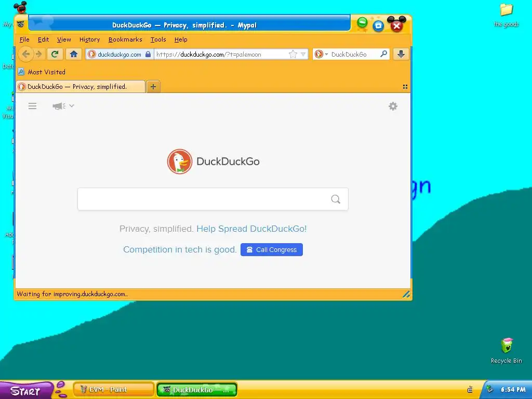Click the Forward navigation arrow
Viewport: 532px width, 399px height.
(39, 54)
